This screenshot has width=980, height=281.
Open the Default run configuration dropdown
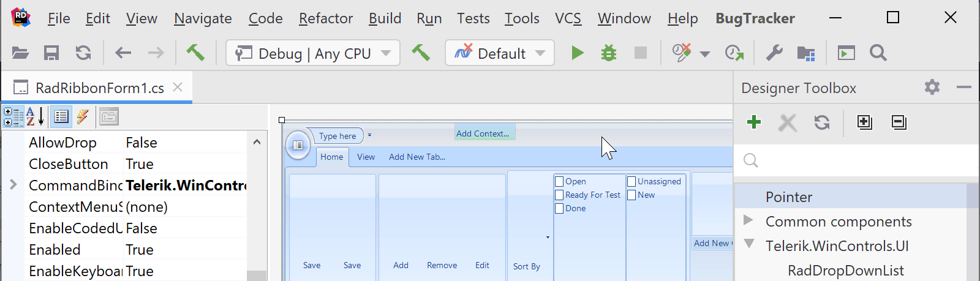tap(500, 53)
